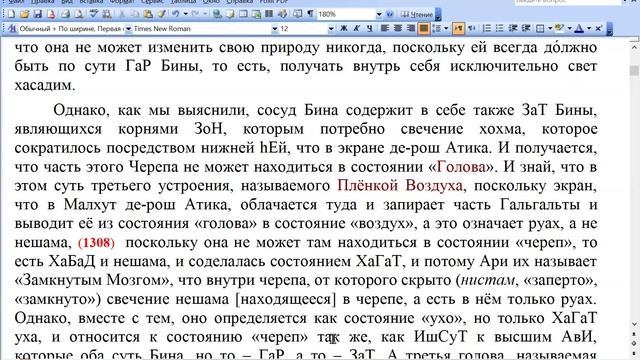The height and width of the screenshot is (360, 640).
Task: Switch to Чтение reading layout
Action: click(416, 14)
